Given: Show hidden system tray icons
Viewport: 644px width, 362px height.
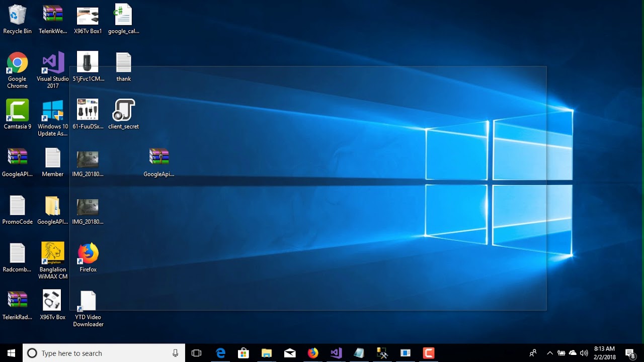Looking at the screenshot, I should click(550, 353).
